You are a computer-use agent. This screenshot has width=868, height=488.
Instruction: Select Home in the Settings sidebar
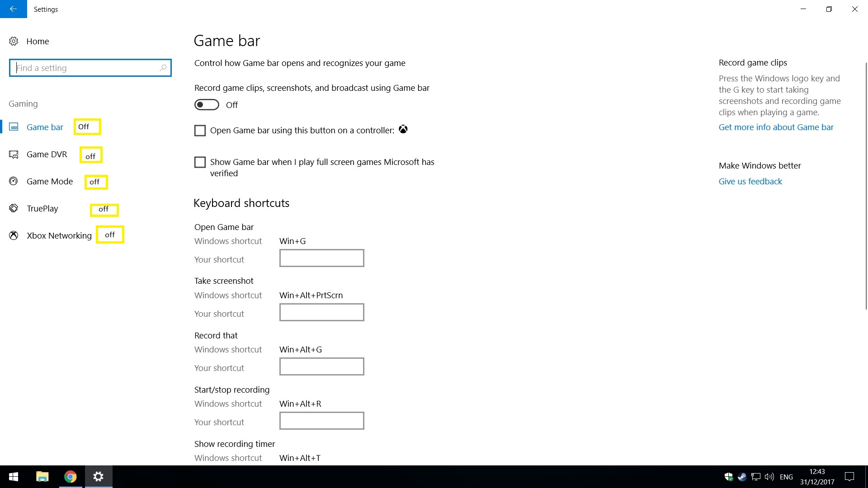38,41
